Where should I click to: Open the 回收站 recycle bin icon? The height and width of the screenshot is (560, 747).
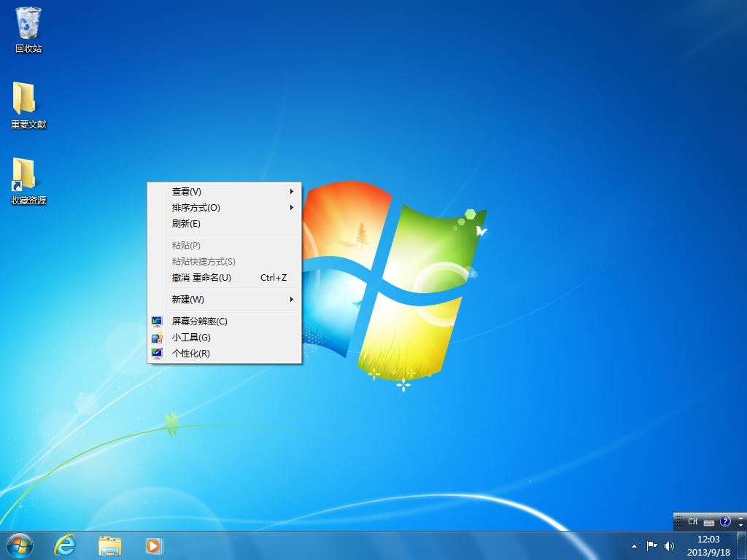28,29
